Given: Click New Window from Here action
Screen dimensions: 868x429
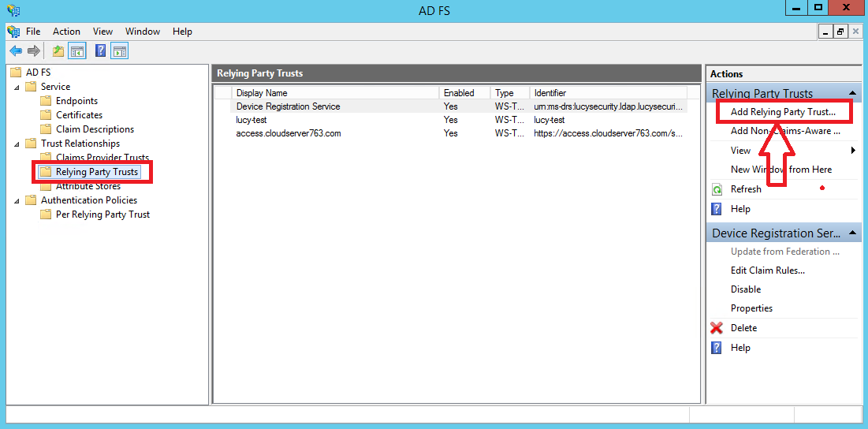Looking at the screenshot, I should [781, 170].
